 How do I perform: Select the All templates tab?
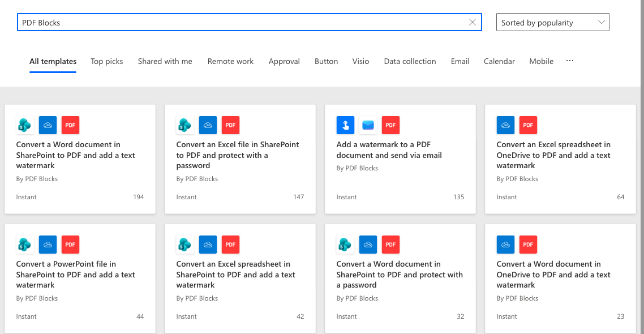pos(53,61)
